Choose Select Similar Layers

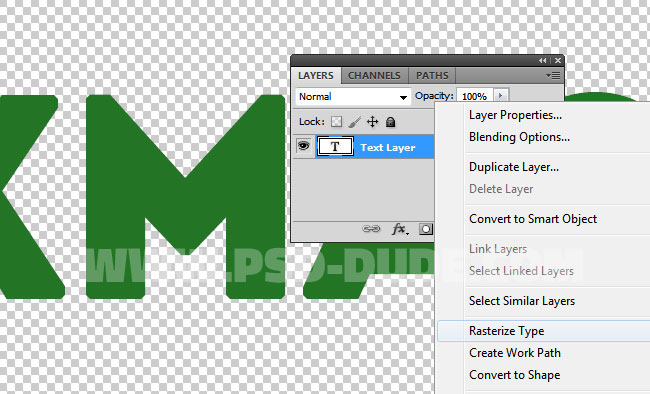[x=522, y=301]
